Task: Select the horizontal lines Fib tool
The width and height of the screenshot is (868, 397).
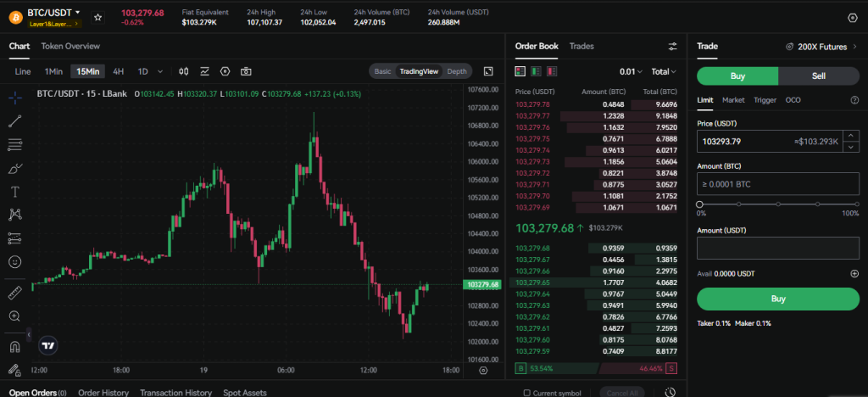Action: pyautogui.click(x=15, y=145)
